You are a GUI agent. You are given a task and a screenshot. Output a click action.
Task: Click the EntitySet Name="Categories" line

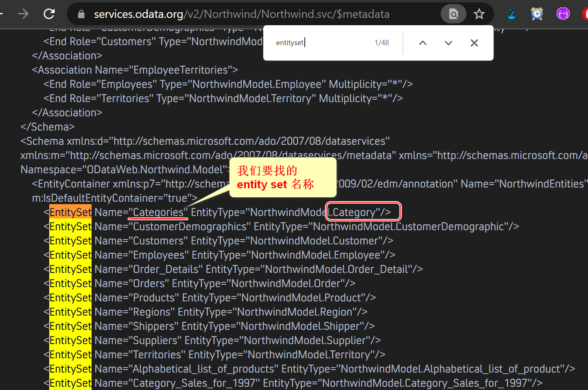pyautogui.click(x=217, y=212)
